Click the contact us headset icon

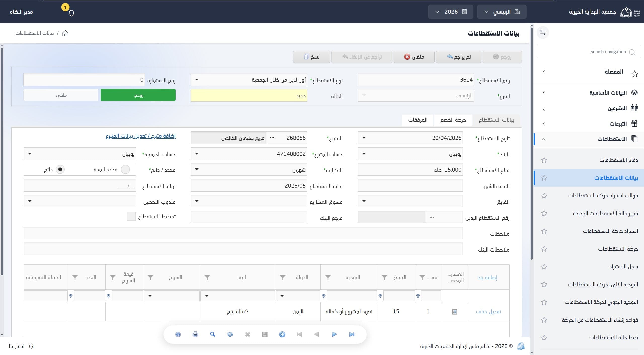click(x=31, y=346)
